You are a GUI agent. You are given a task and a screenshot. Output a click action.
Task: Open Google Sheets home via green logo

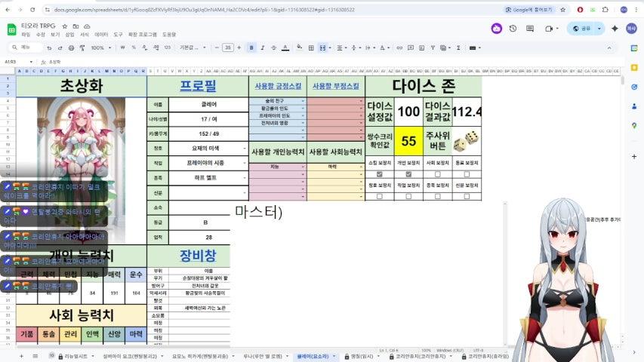pyautogui.click(x=12, y=29)
